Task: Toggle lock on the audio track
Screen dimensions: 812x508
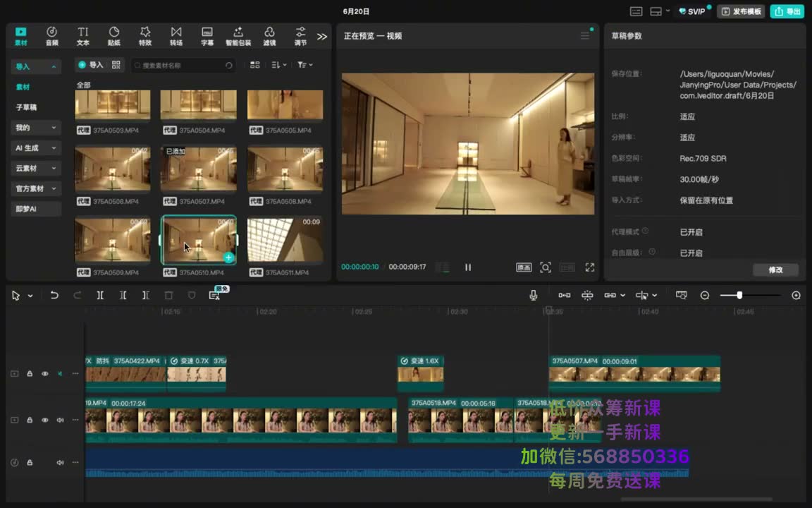Action: tap(30, 462)
